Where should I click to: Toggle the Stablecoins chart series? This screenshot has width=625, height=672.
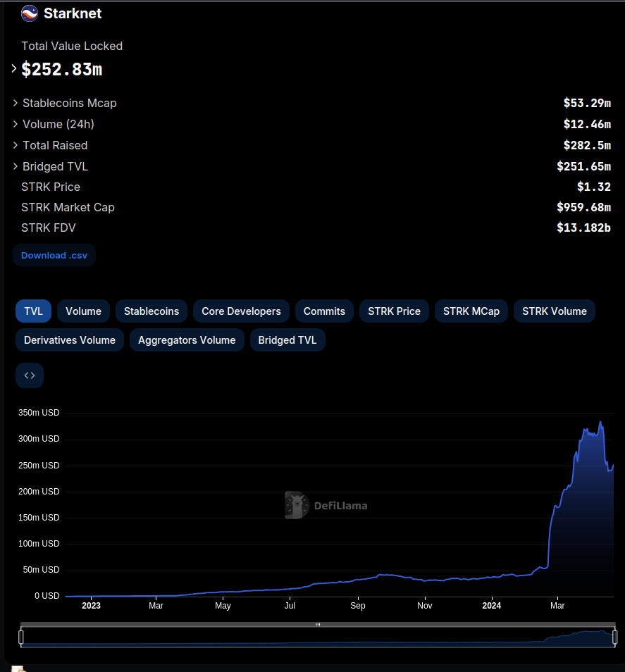pos(151,311)
